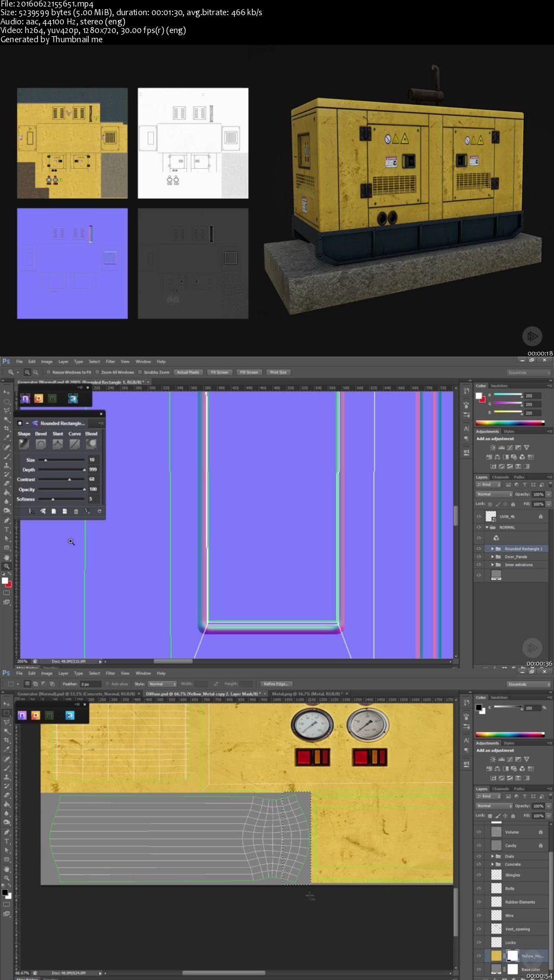Click the Print Size button

tap(278, 372)
